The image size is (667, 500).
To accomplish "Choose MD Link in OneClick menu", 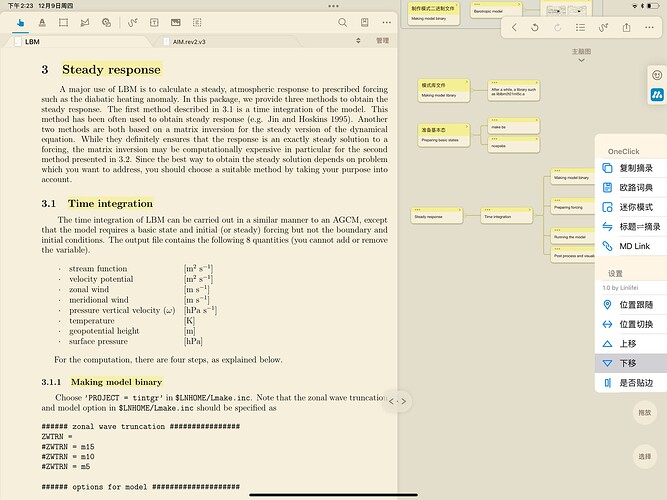I will coord(631,246).
